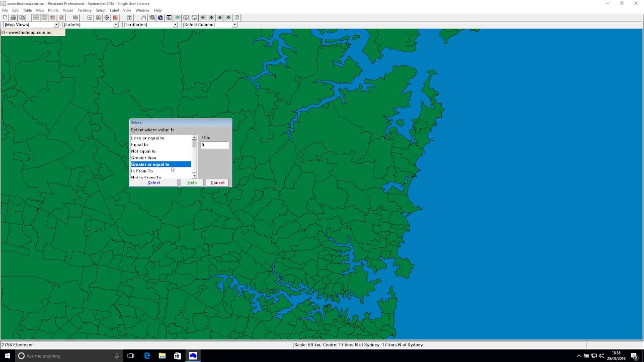This screenshot has width=644, height=362.
Task: Open Microsoft Edge from taskbar
Action: (147, 355)
